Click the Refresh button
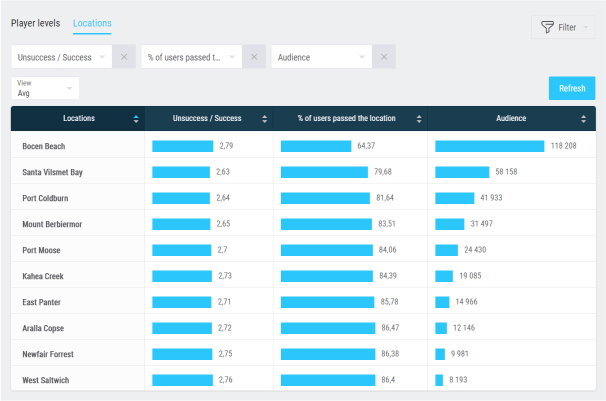 click(572, 88)
